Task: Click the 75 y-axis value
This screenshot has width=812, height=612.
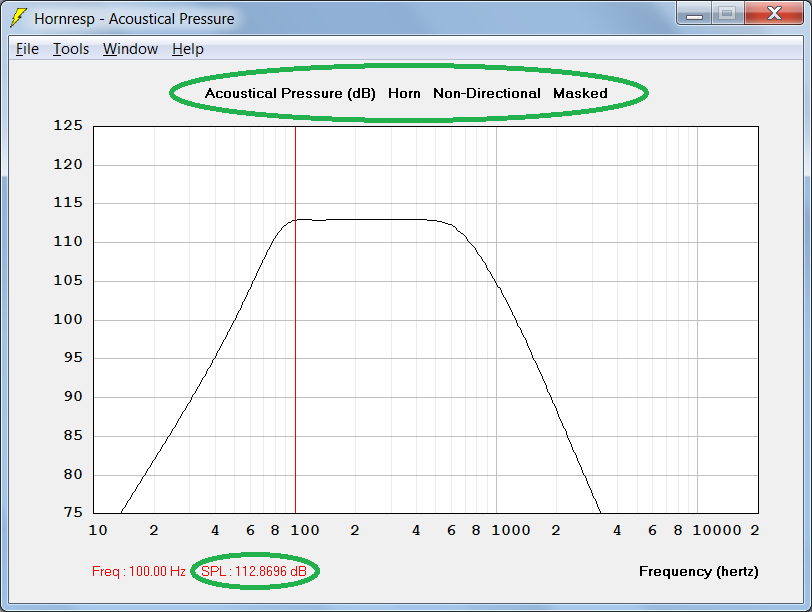Action: [x=73, y=512]
